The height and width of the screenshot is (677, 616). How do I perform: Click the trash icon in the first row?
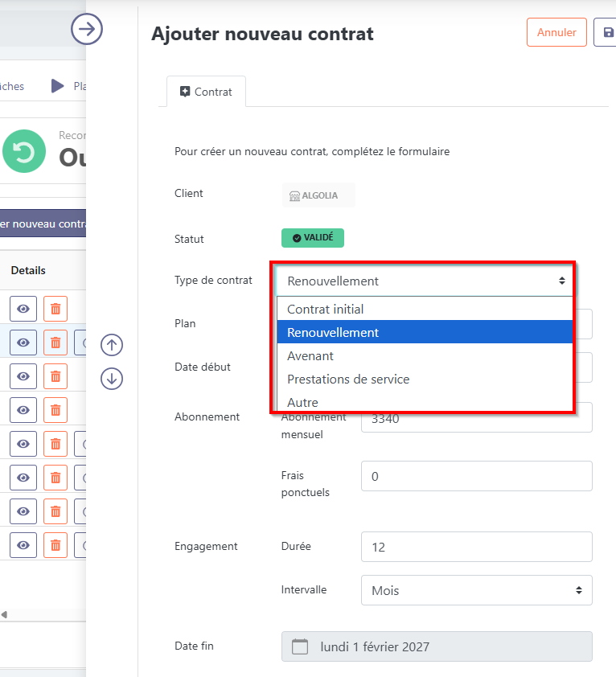click(x=55, y=309)
